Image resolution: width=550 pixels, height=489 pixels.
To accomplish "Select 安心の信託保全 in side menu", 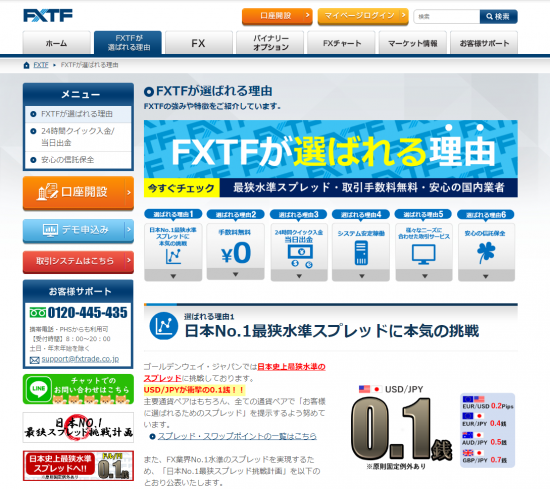I will pyautogui.click(x=78, y=160).
